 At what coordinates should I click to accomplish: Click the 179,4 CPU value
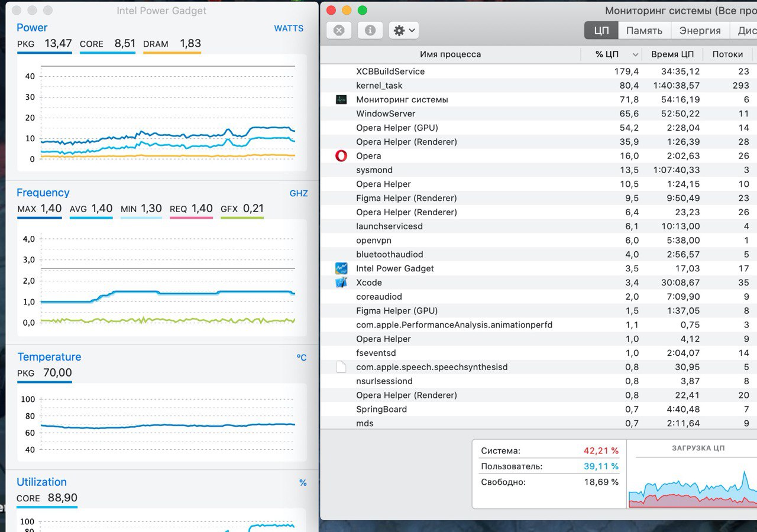[x=626, y=72]
